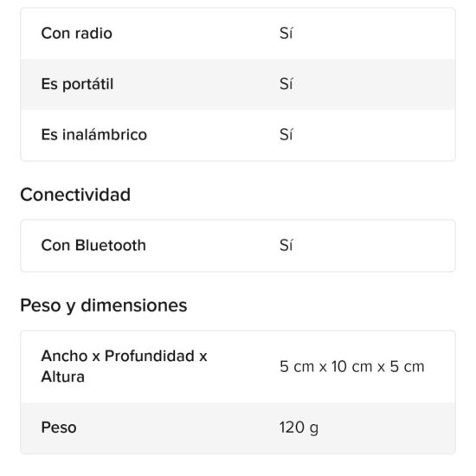Click the word 'inalámbrico' in features table
Image resolution: width=476 pixels, height=476 pixels.
click(105, 134)
